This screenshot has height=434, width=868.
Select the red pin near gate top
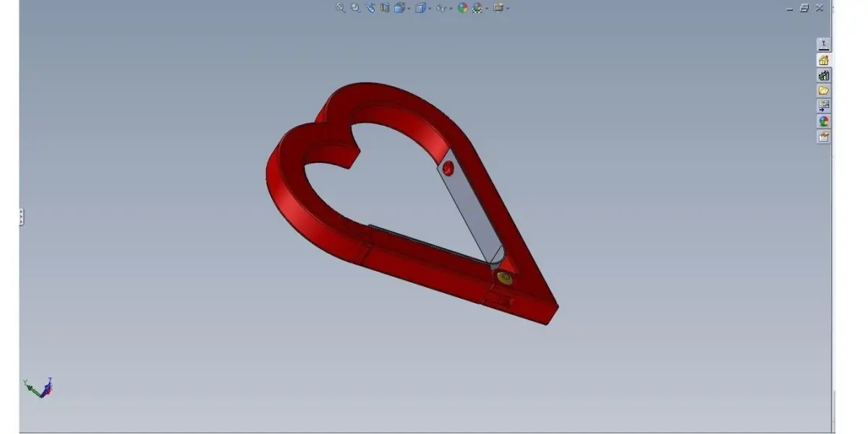pos(448,169)
